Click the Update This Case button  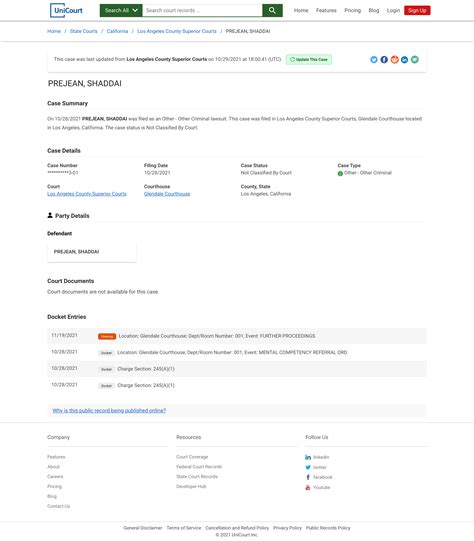pos(309,60)
